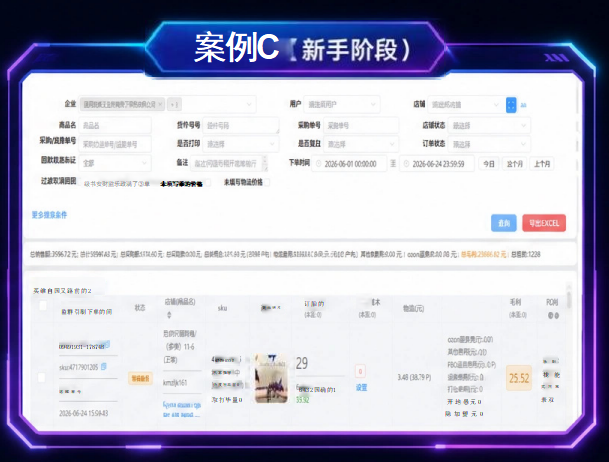Click the 备注 remark text area

[x=229, y=163]
